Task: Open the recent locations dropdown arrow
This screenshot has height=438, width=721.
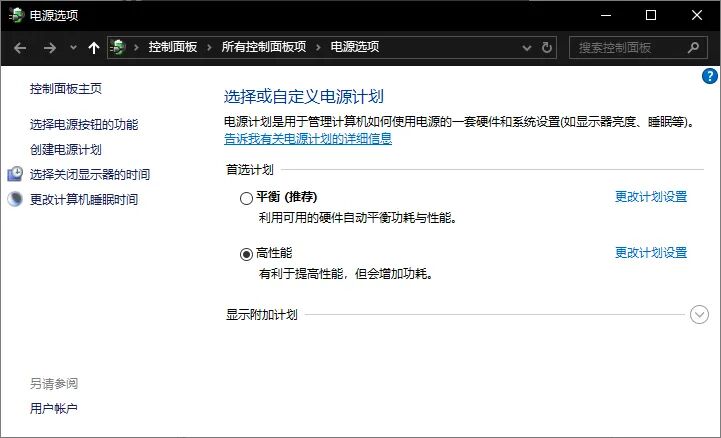Action: tap(73, 47)
